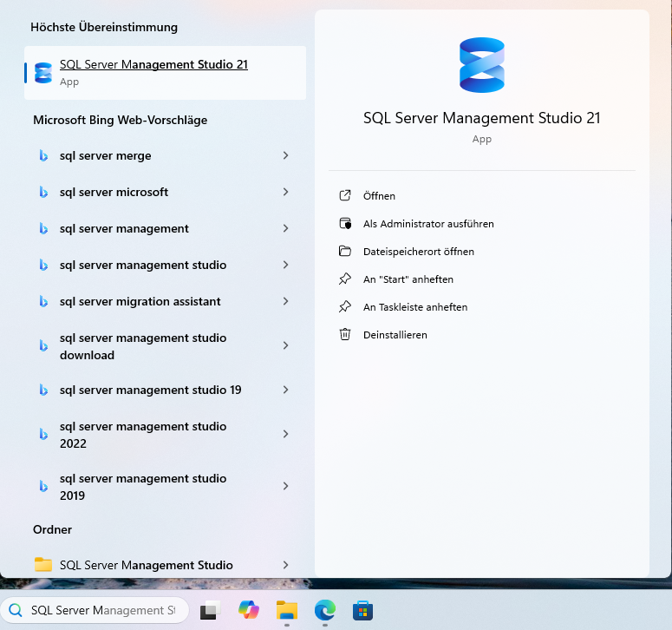Click the Öffnen launch icon
The height and width of the screenshot is (630, 672).
pos(345,195)
